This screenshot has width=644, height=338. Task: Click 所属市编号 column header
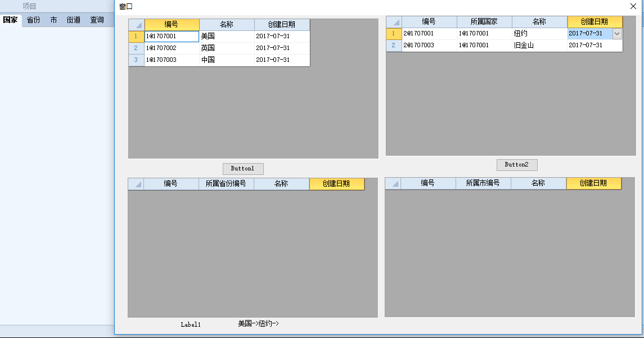(x=483, y=183)
